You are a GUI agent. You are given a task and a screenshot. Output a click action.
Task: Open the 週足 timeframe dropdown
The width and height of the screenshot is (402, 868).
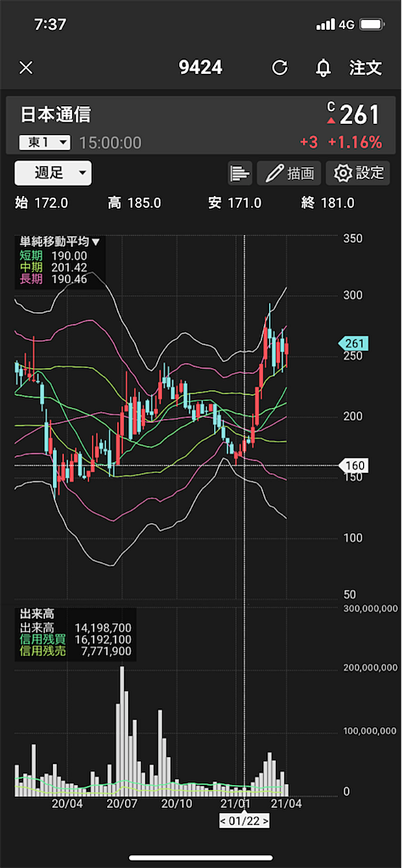[53, 173]
